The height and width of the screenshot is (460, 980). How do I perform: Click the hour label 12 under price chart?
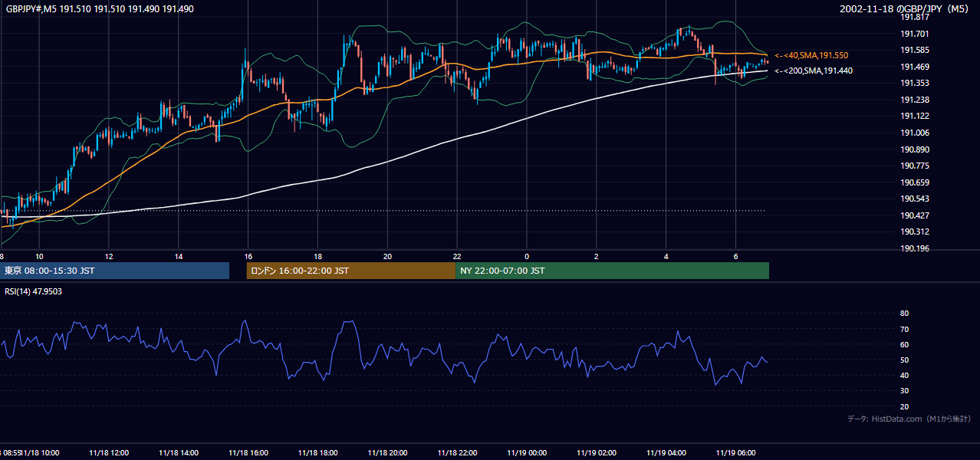coord(109,256)
